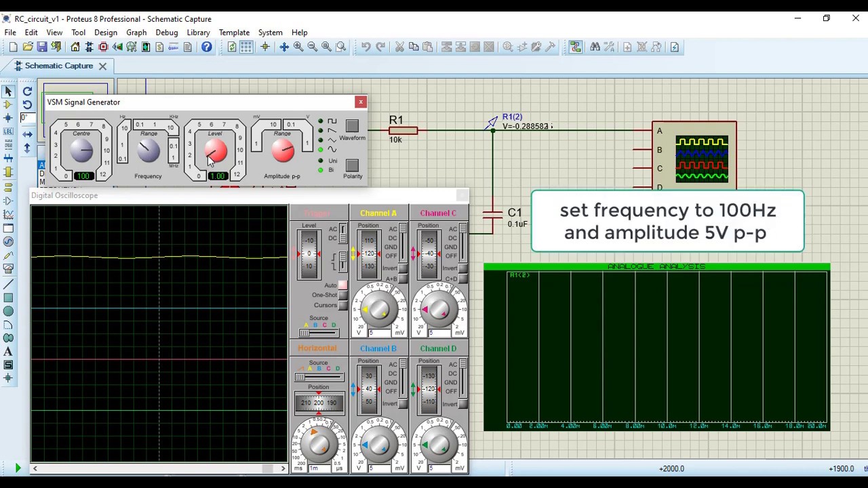Zoom in with the magnifier plus icon
Image resolution: width=868 pixels, height=488 pixels.
tap(298, 47)
